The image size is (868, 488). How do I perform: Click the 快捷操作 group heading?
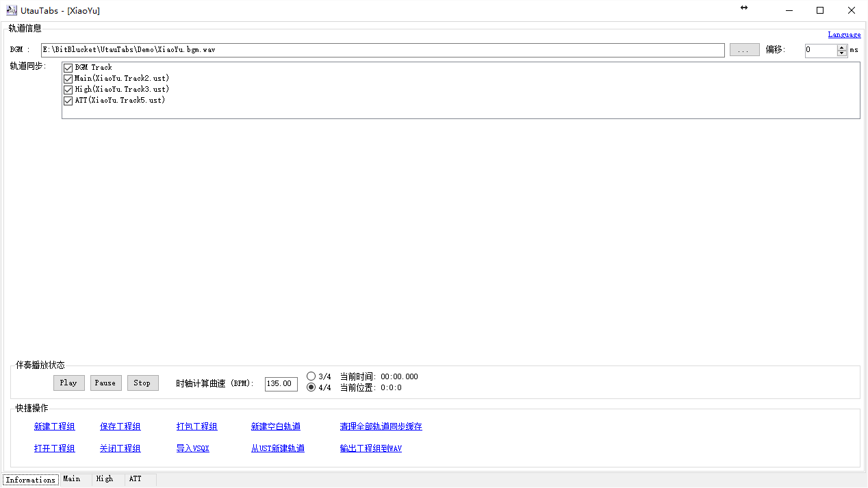click(x=32, y=408)
